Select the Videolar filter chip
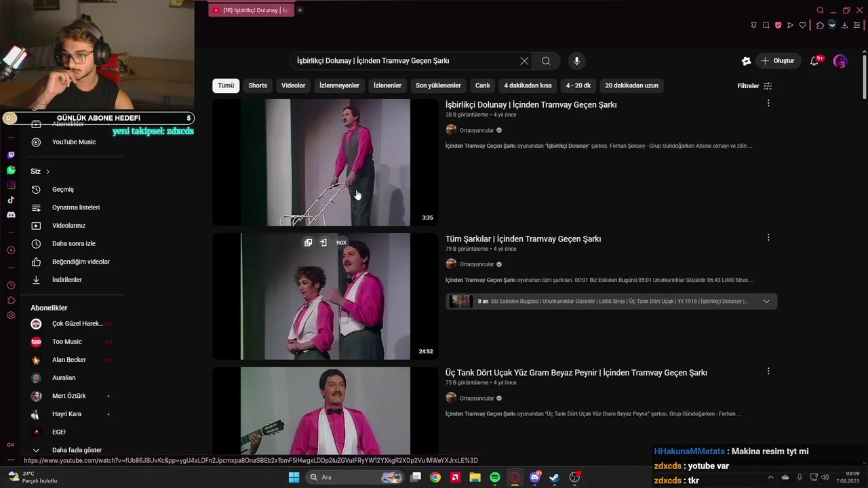Screen dimensions: 868x488 [294, 85]
